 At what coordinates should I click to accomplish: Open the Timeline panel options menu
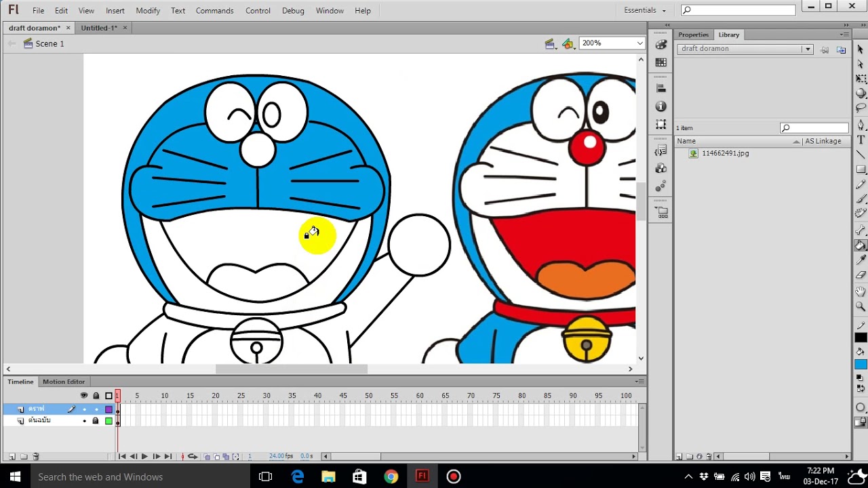coord(639,382)
